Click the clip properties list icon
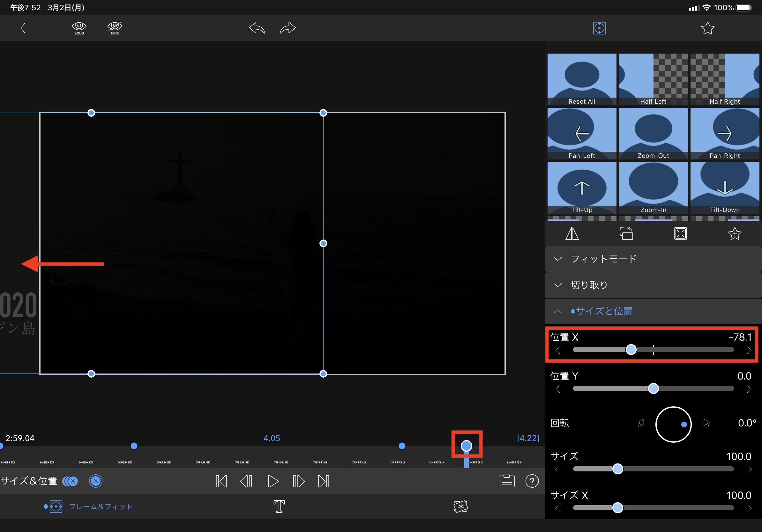This screenshot has width=762, height=532. [506, 481]
